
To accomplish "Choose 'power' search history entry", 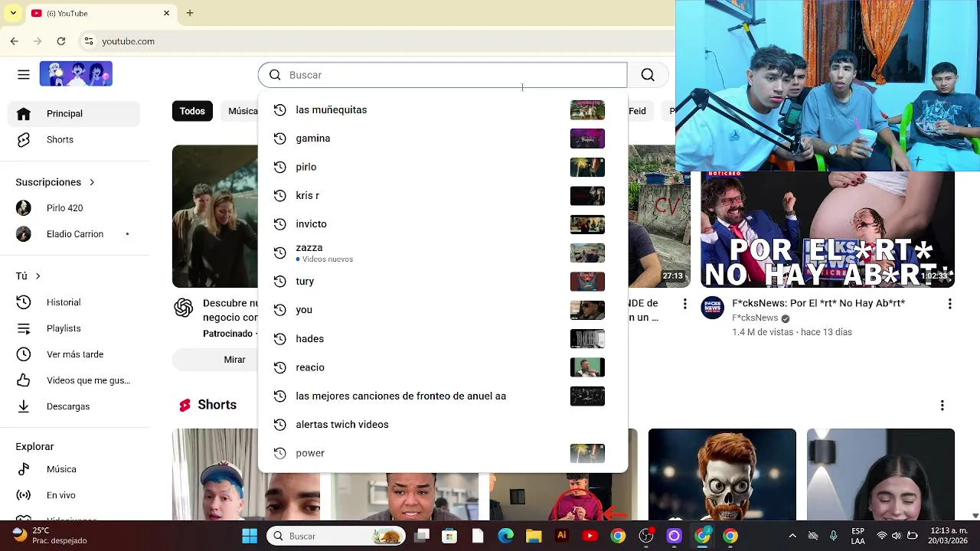I will 443,453.
